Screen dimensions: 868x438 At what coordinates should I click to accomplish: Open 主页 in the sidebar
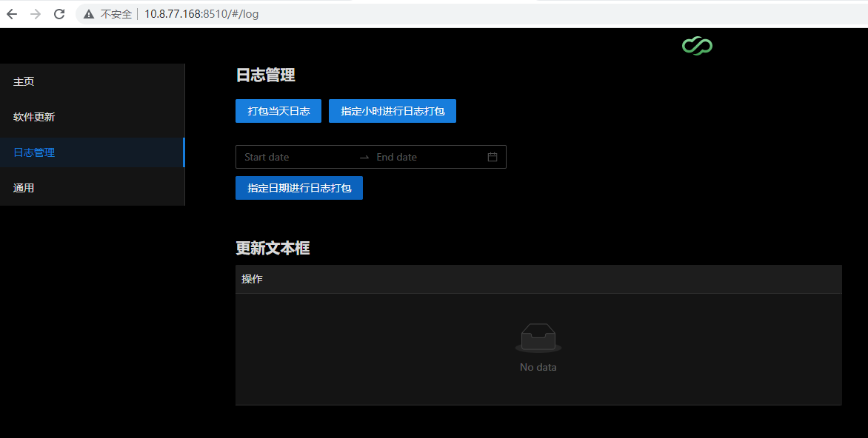point(24,81)
